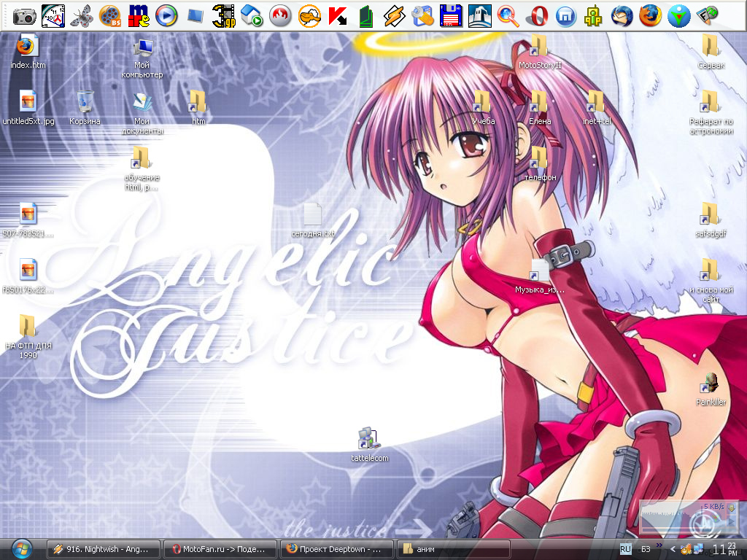
Task: Open Windows Media Player from the top bar
Action: click(167, 17)
